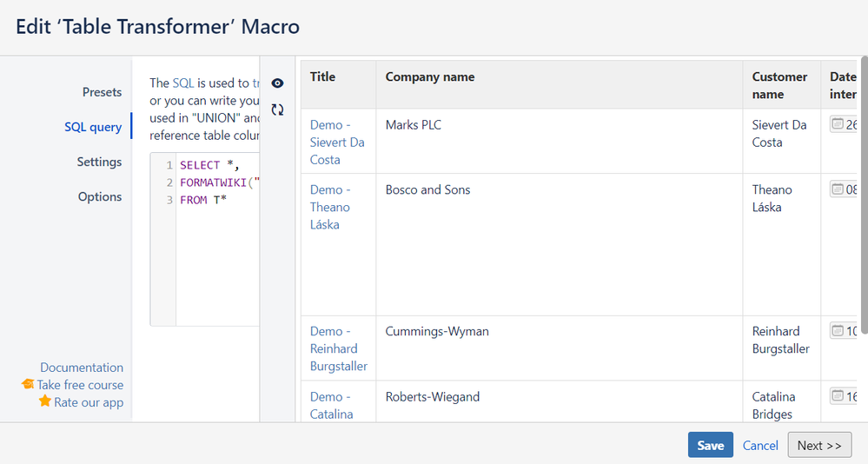868x464 pixels.
Task: Proceed with the Next >> button
Action: coord(819,445)
